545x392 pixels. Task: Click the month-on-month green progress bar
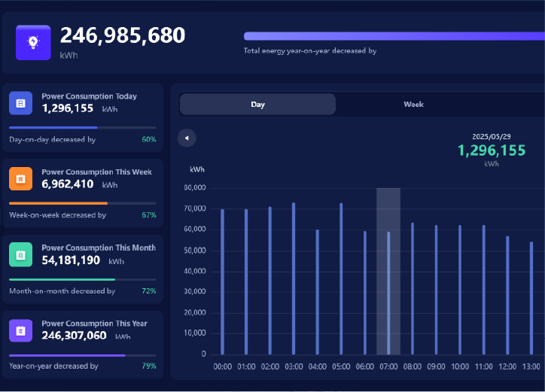(x=82, y=279)
